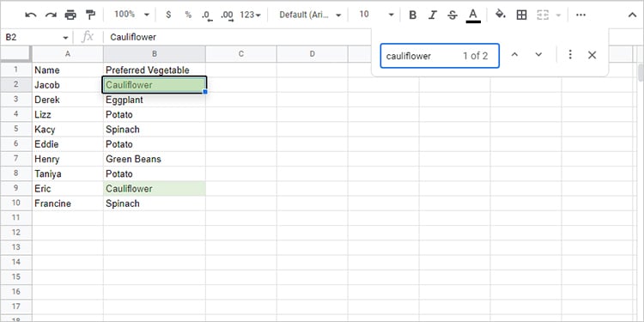Select the Paint format roller icon
The width and height of the screenshot is (644, 322).
pos(90,15)
